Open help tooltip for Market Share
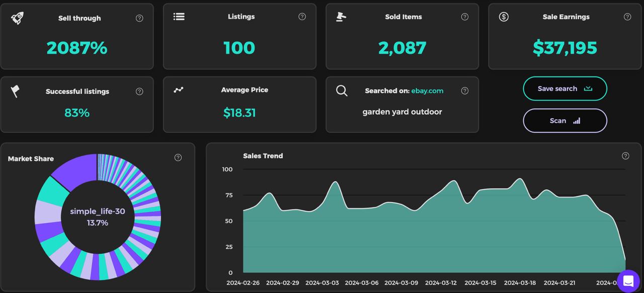The height and width of the screenshot is (293, 644). coord(178,157)
